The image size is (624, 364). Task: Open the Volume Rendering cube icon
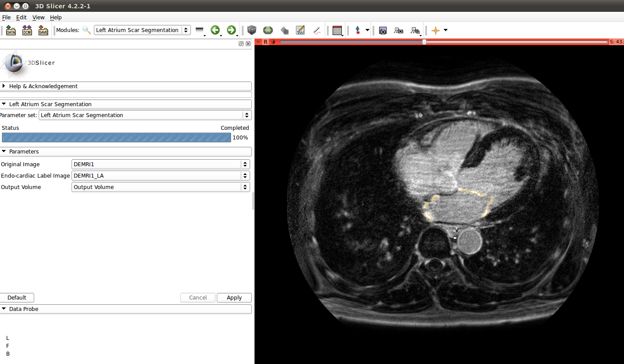click(251, 30)
